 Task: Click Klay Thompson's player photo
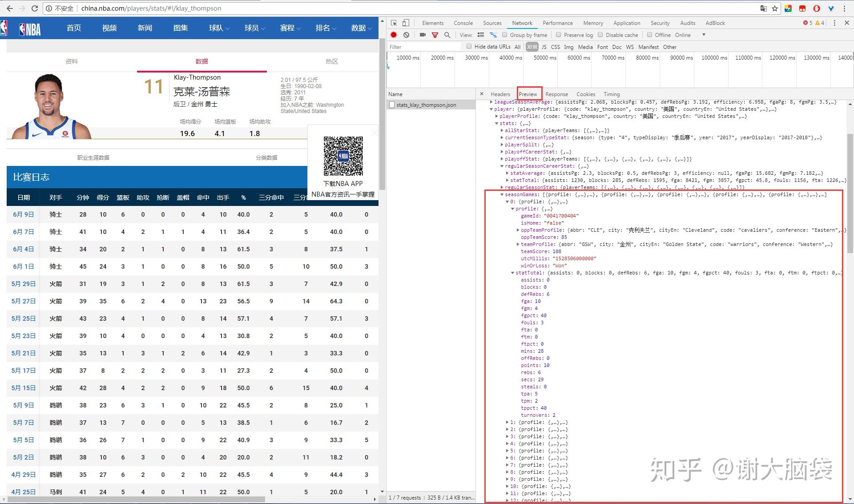point(50,107)
